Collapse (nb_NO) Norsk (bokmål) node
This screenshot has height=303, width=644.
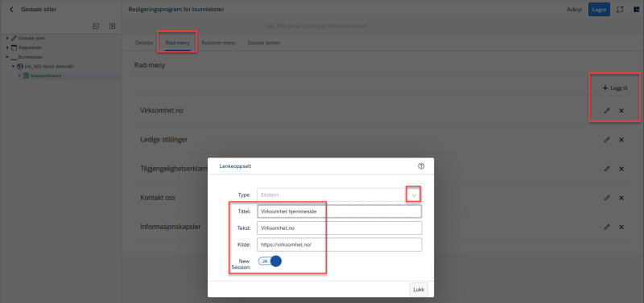click(13, 67)
